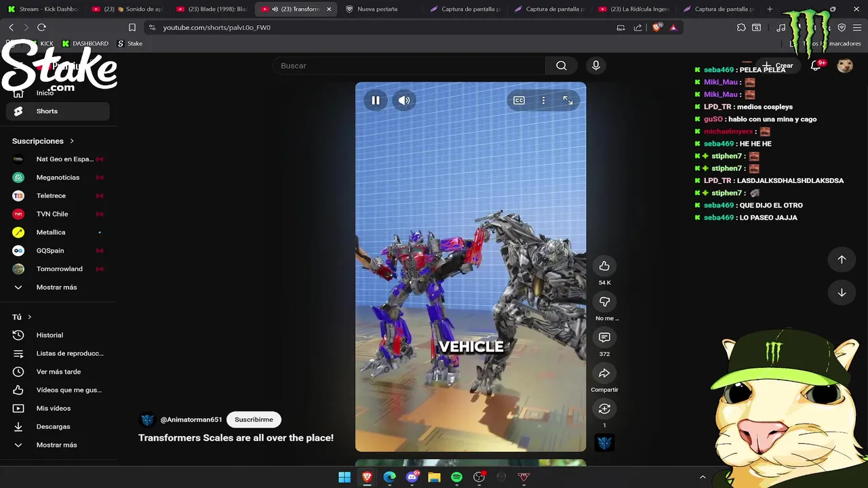Click the Animatorman651 channel avatar
Viewport: 868px width, 488px height.
point(147,420)
